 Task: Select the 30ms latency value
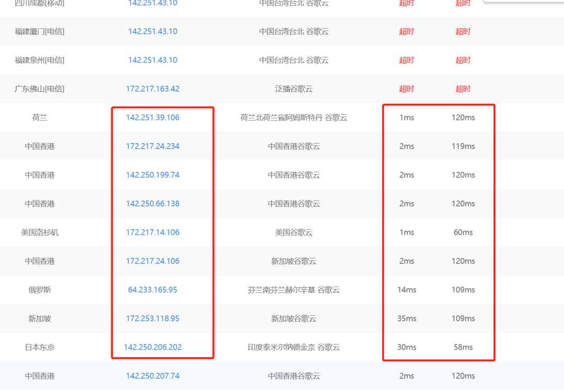[x=407, y=348]
